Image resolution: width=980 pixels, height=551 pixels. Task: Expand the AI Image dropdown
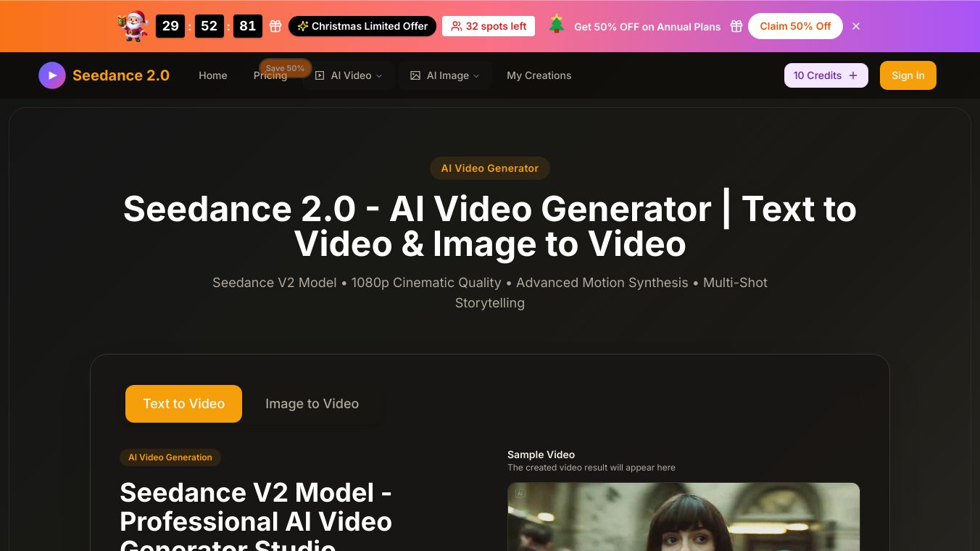click(x=447, y=75)
